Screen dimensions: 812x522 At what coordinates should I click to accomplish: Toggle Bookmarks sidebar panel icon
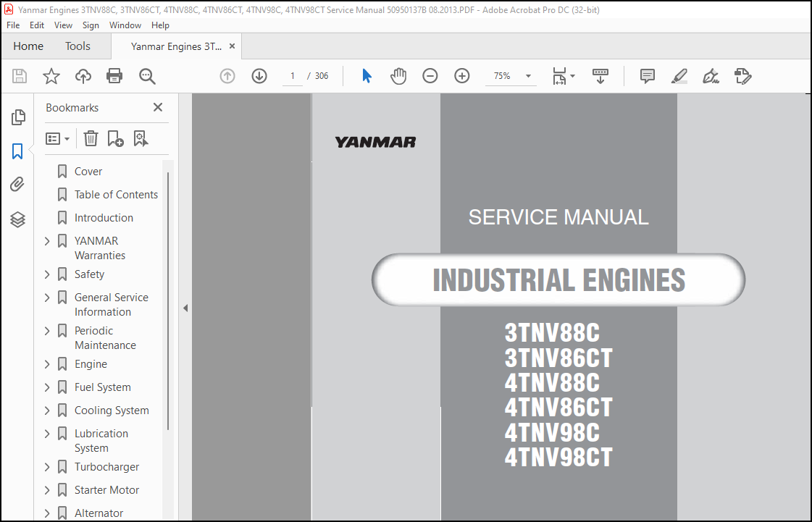[17, 151]
